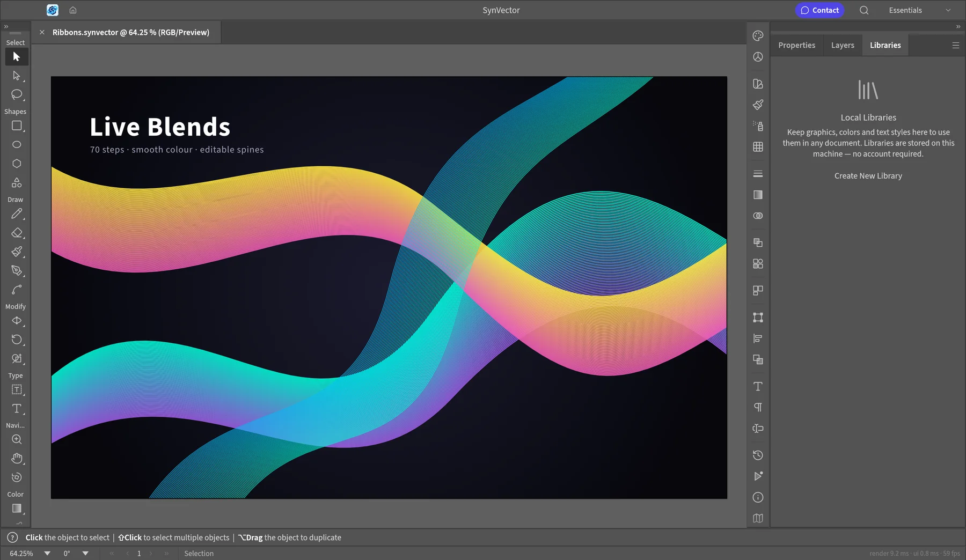This screenshot has height=560, width=966.
Task: Click the home icon in title bar
Action: pos(73,10)
